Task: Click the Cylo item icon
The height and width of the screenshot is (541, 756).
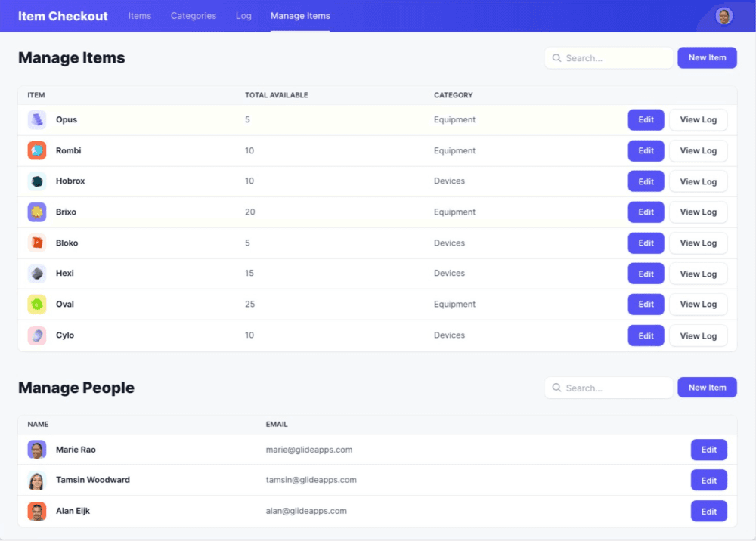Action: tap(36, 335)
